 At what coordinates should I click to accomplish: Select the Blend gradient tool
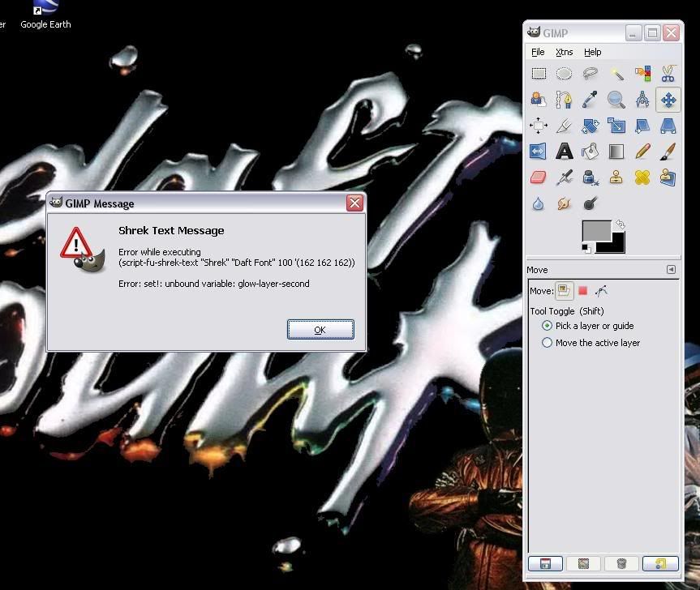click(x=616, y=152)
